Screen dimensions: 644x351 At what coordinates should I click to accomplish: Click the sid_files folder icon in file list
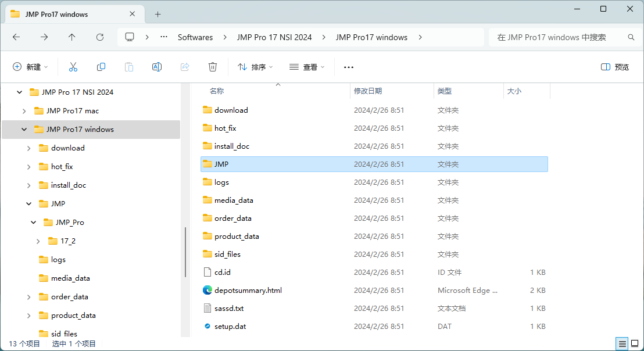[x=207, y=254]
